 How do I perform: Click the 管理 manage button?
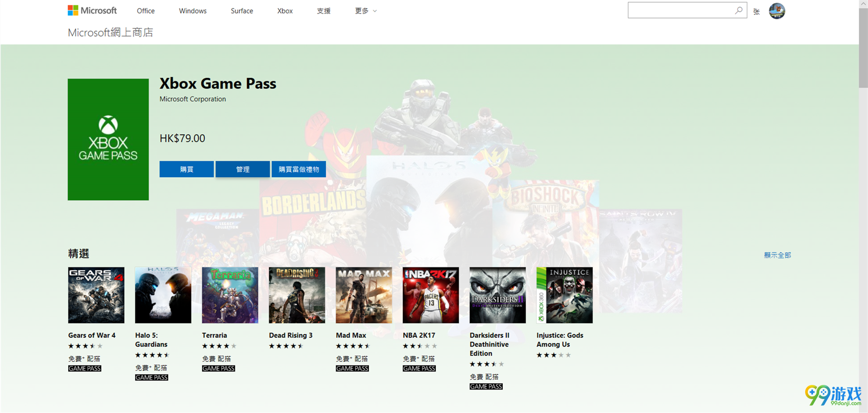(243, 169)
